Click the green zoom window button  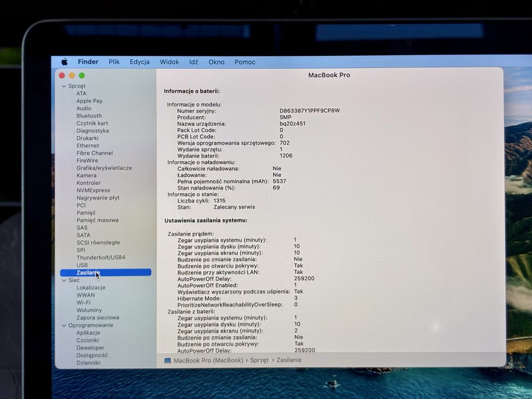click(82, 76)
